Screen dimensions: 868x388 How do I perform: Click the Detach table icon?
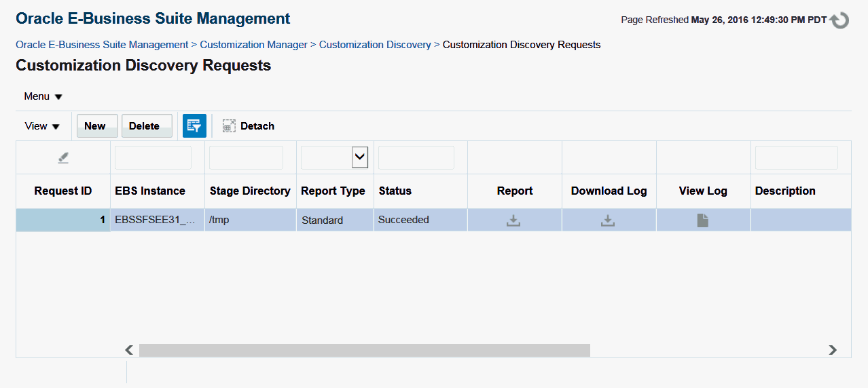point(229,126)
